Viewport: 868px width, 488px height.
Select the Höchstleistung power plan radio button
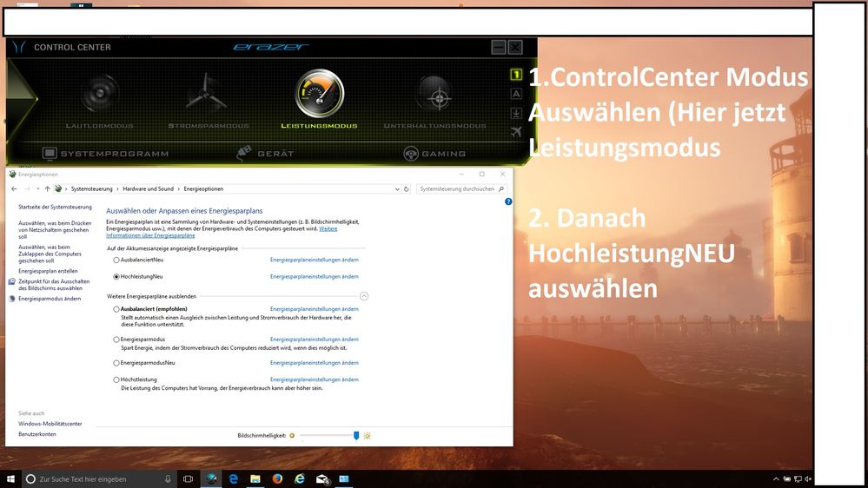116,379
